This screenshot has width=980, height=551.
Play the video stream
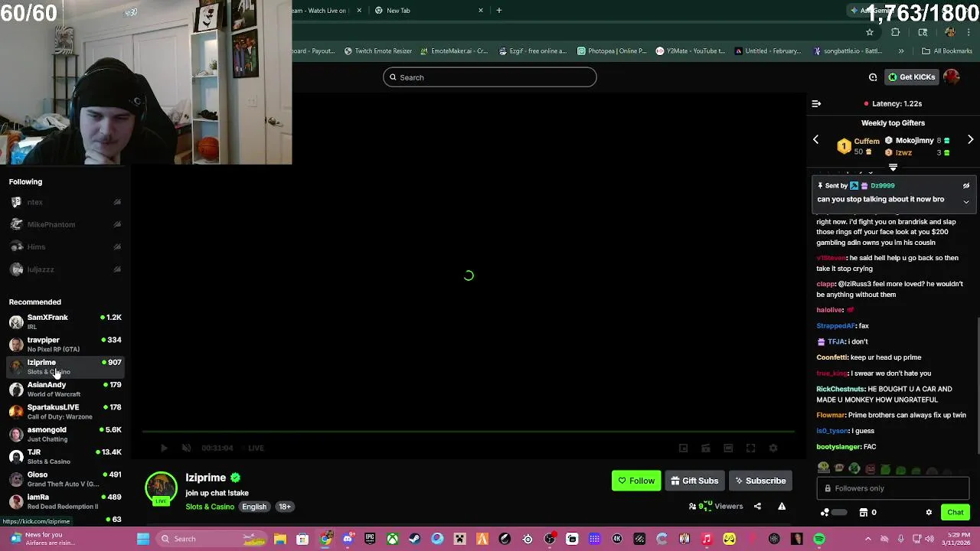164,448
